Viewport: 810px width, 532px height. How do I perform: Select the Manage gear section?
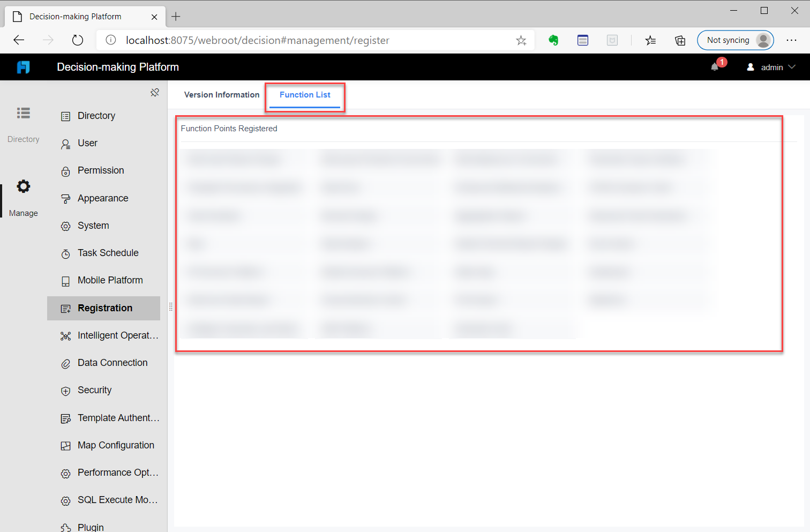tap(23, 198)
